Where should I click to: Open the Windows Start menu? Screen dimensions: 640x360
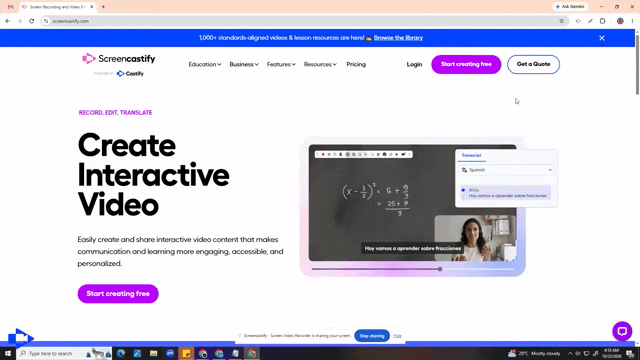pyautogui.click(x=8, y=353)
